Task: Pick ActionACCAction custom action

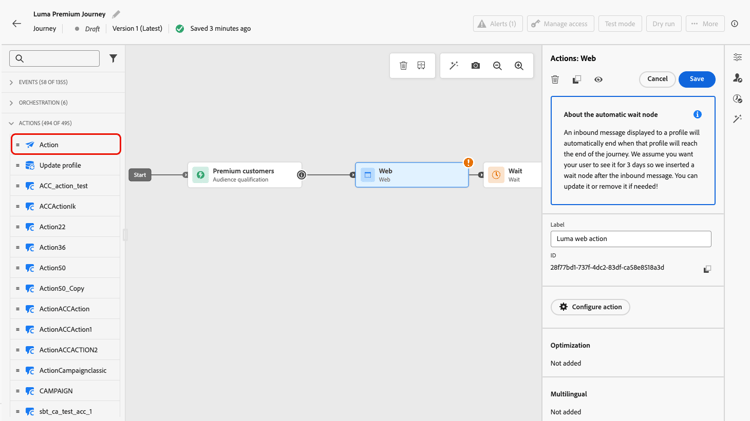Action: pyautogui.click(x=66, y=309)
